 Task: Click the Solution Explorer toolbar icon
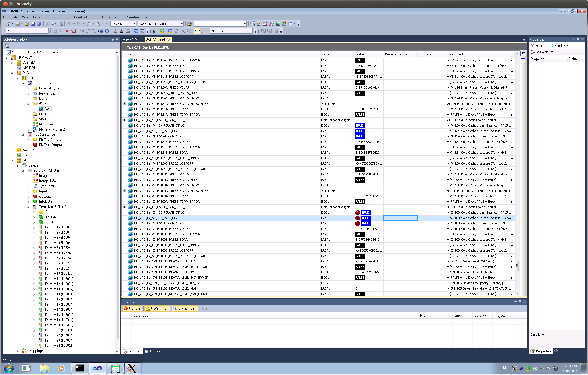(253, 24)
